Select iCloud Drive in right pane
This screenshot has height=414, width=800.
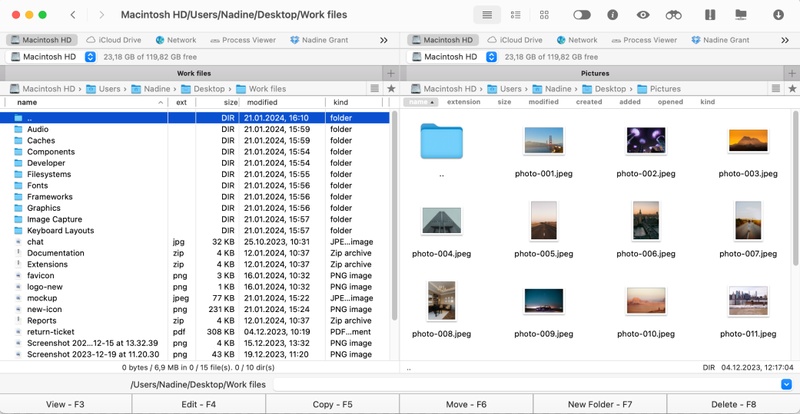(x=514, y=40)
